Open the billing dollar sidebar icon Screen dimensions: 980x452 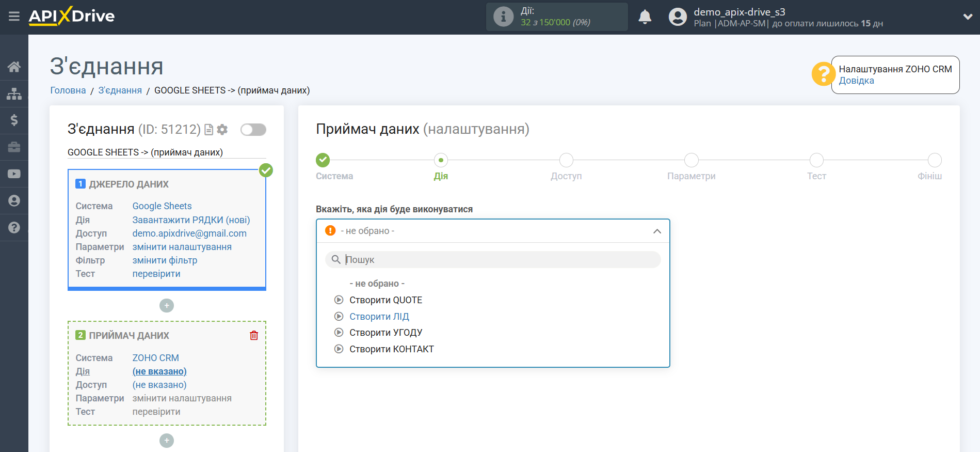pyautogui.click(x=14, y=120)
